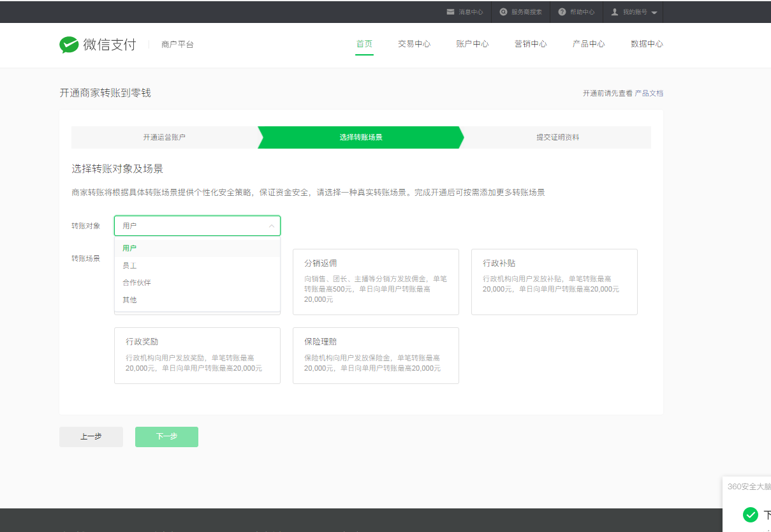Click the help center question mark icon
Image resolution: width=771 pixels, height=532 pixels.
click(x=562, y=12)
